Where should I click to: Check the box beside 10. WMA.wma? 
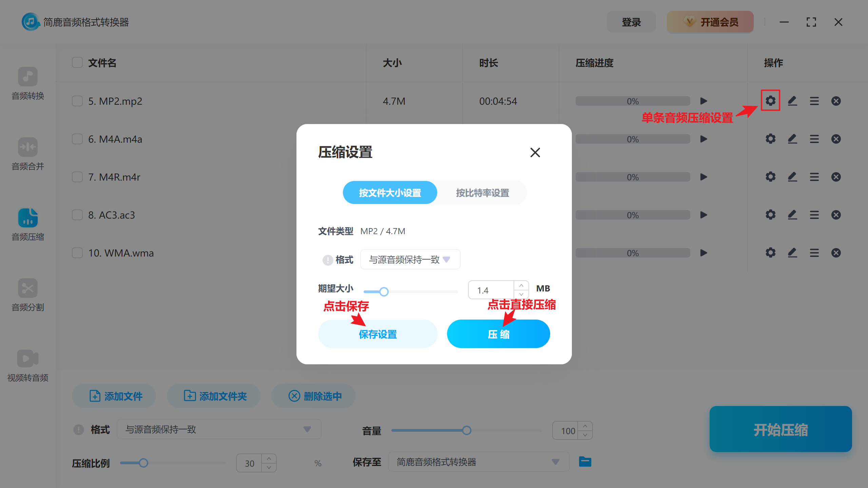77,252
